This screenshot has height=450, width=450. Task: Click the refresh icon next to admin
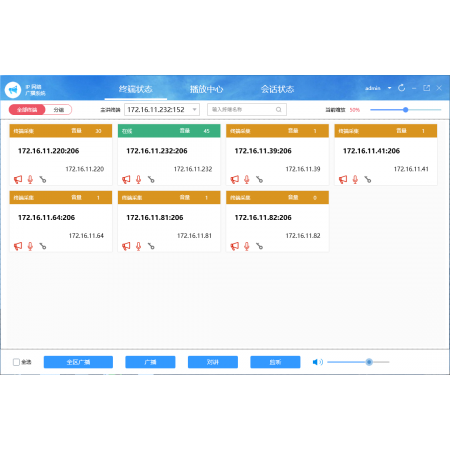pos(401,88)
